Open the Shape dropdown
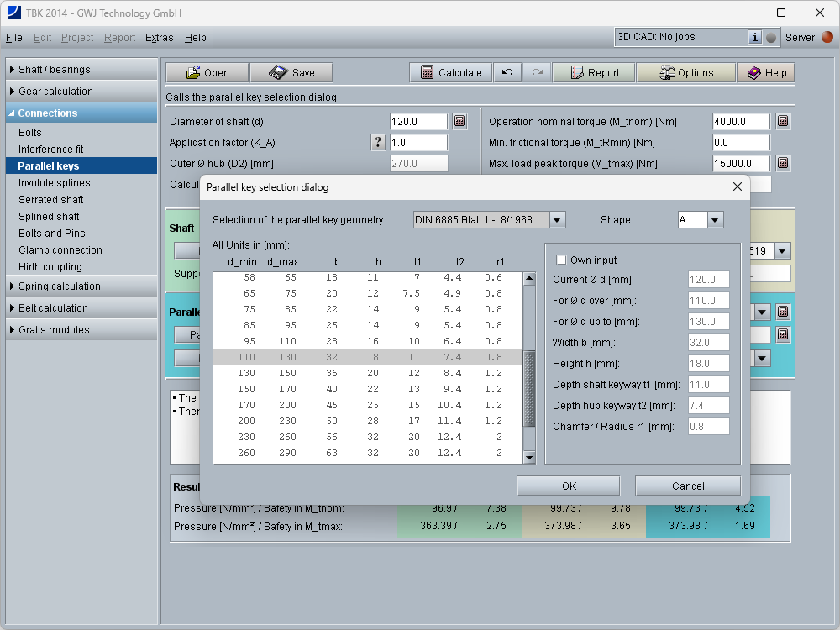This screenshot has width=840, height=630. 715,220
